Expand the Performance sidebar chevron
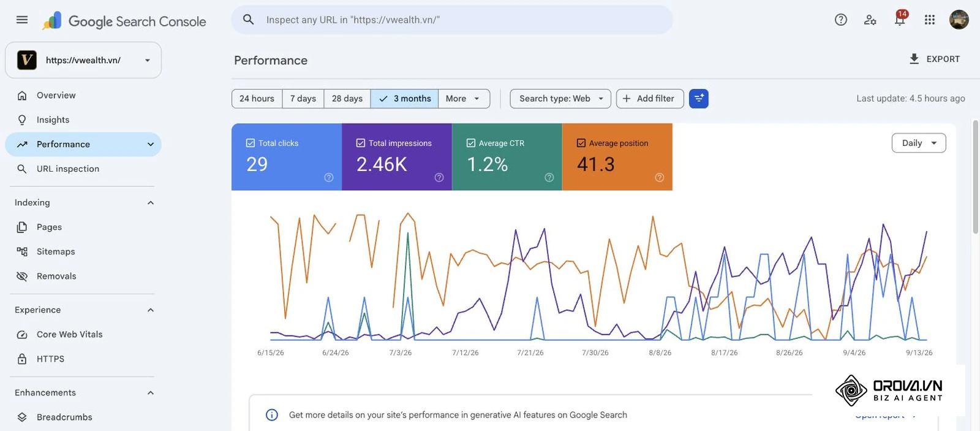Viewport: 980px width, 431px height. (x=151, y=144)
